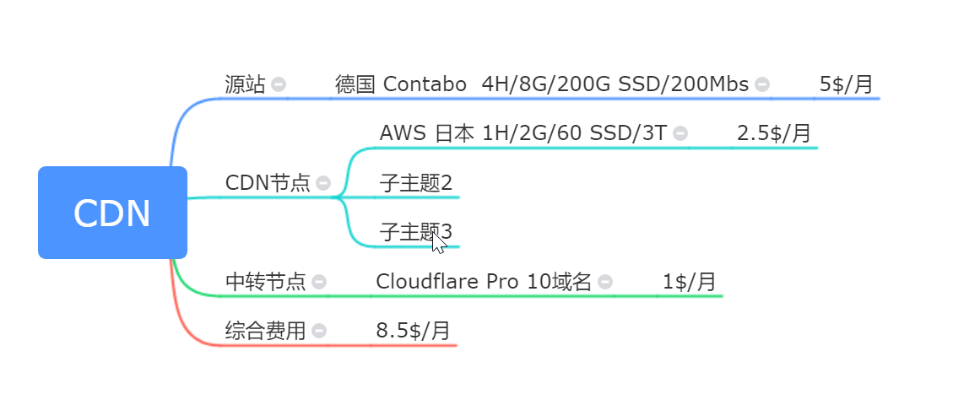Select the 2.5$/月 price topic

click(773, 133)
